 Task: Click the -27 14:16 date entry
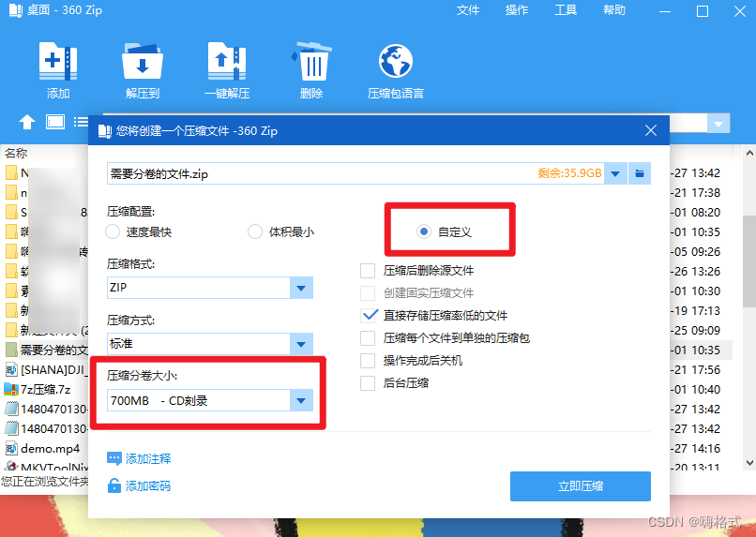pos(696,448)
